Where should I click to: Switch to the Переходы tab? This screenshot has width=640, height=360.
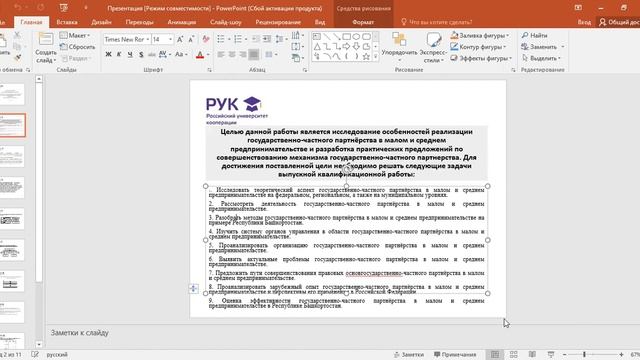click(x=140, y=22)
